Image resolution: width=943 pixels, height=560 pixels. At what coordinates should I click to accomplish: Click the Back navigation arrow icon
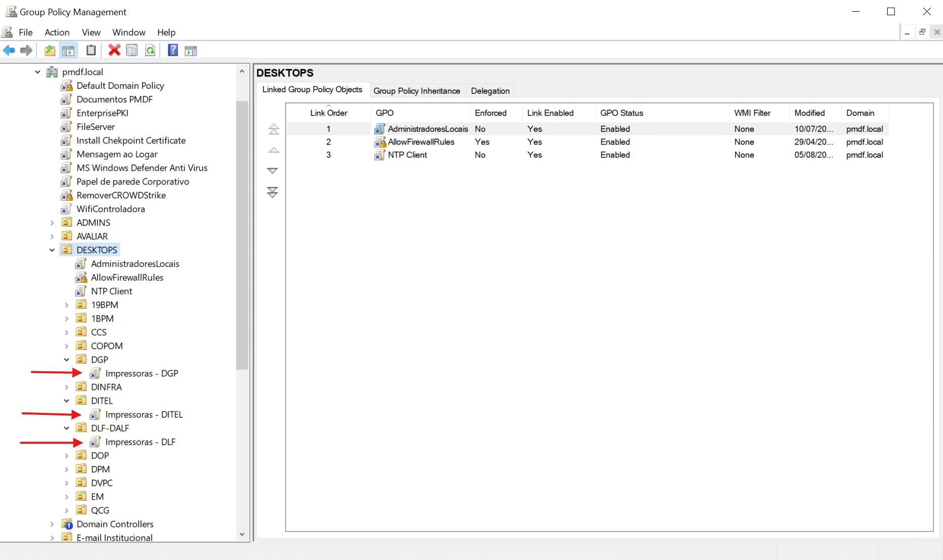9,50
